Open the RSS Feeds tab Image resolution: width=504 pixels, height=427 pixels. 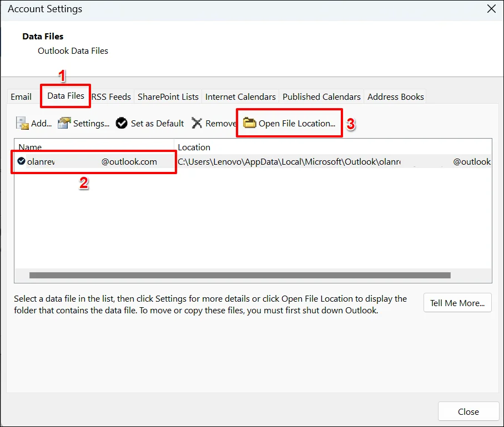(x=111, y=96)
